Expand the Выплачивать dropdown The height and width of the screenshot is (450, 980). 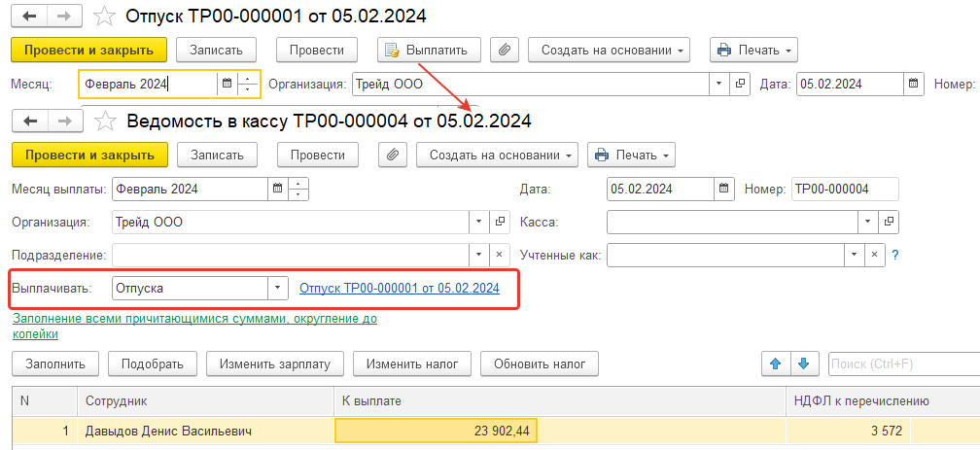[278, 288]
